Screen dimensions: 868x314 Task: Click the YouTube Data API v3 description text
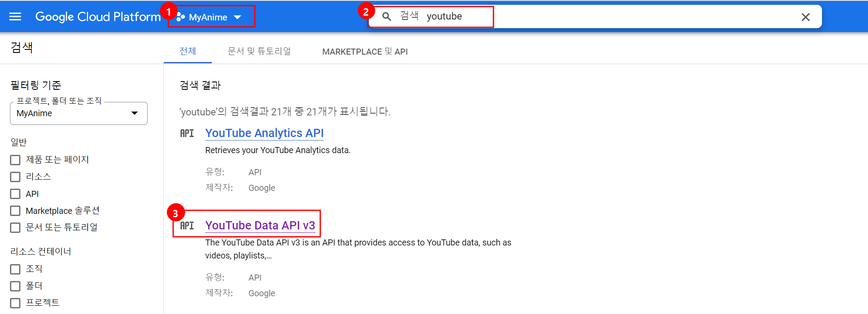(358, 249)
